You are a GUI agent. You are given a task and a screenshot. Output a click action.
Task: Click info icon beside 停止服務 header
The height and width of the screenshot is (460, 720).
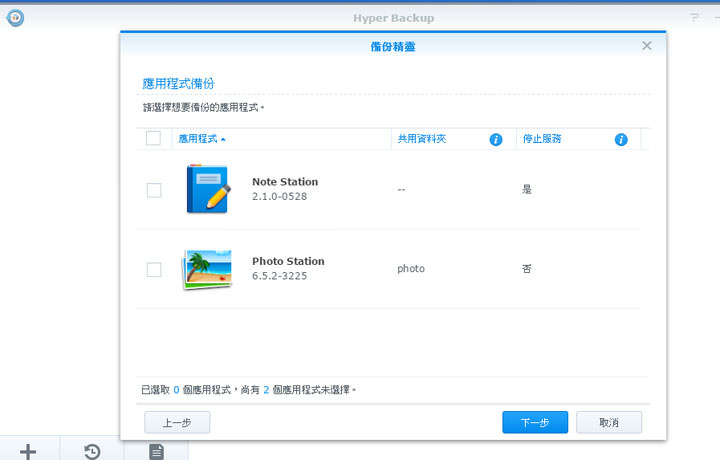point(621,139)
